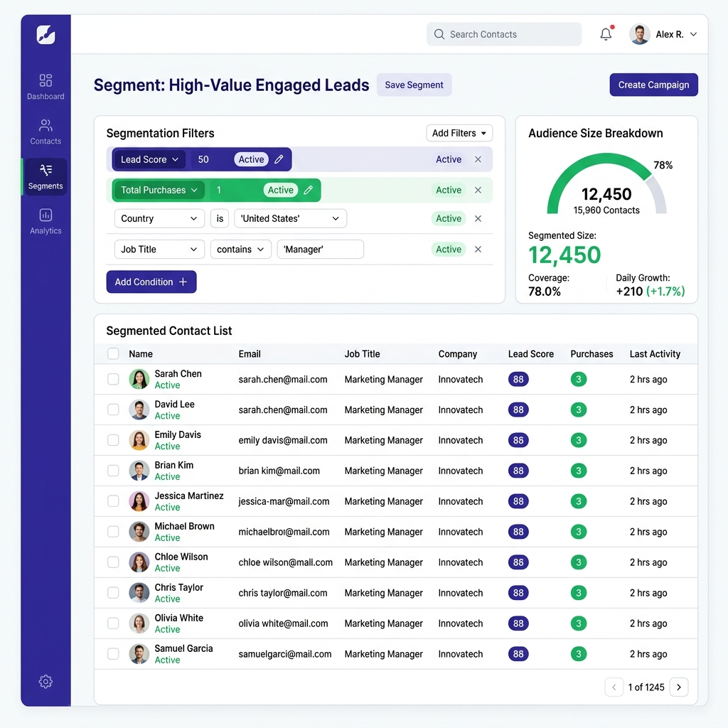The height and width of the screenshot is (728, 728).
Task: Click the search magnifier icon
Action: [x=439, y=34]
